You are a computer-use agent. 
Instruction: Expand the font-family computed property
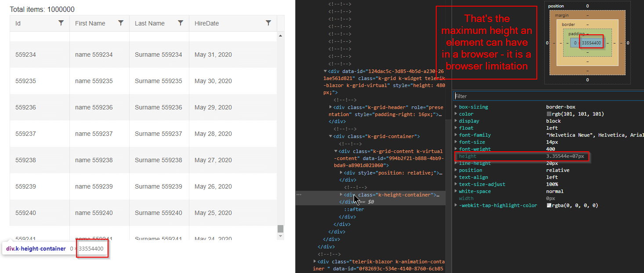456,135
